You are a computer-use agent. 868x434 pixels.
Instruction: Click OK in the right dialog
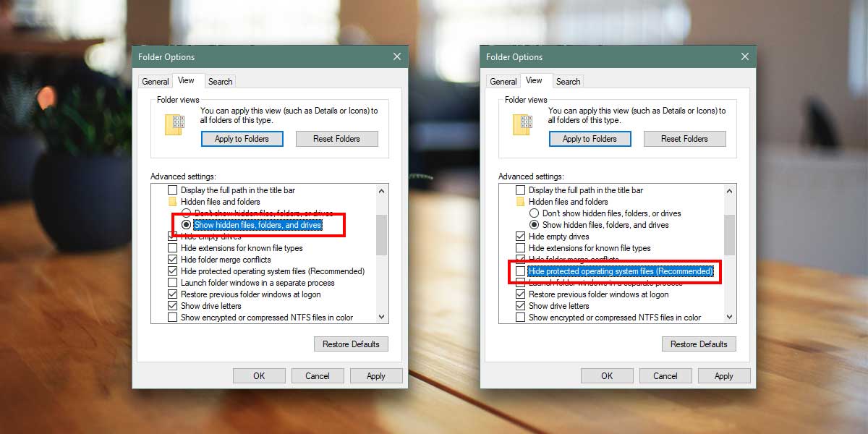[607, 376]
